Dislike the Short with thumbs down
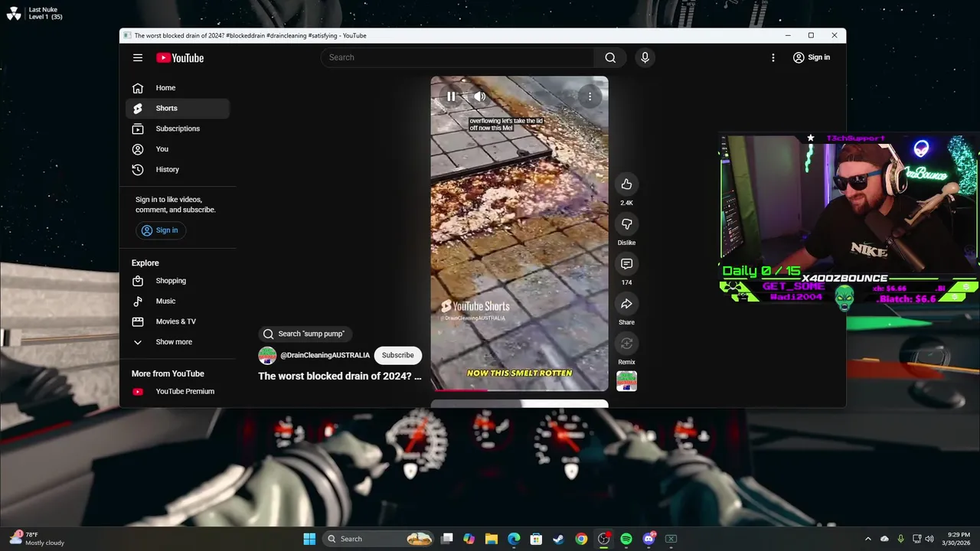 click(626, 223)
